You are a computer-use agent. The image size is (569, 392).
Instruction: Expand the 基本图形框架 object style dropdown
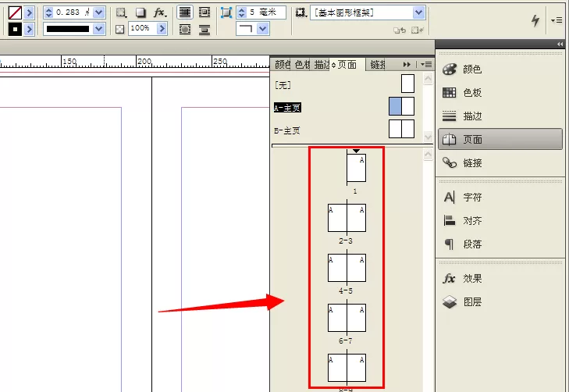click(419, 12)
